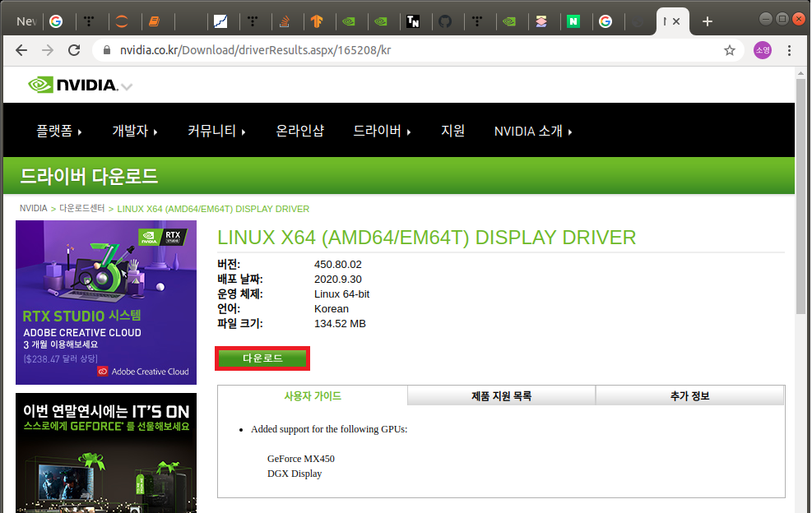812x513 pixels.
Task: Switch to the blue line chart icon tab
Action: pyautogui.click(x=220, y=21)
